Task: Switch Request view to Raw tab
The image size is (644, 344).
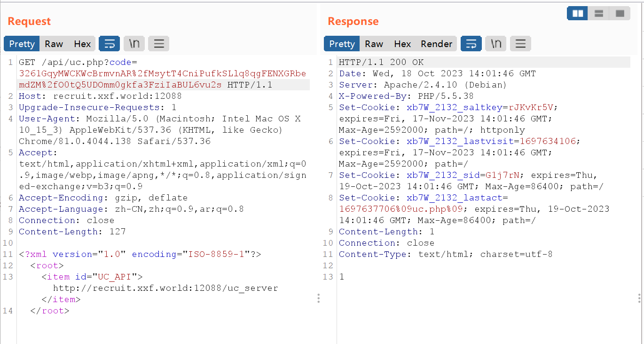Action: [x=54, y=44]
